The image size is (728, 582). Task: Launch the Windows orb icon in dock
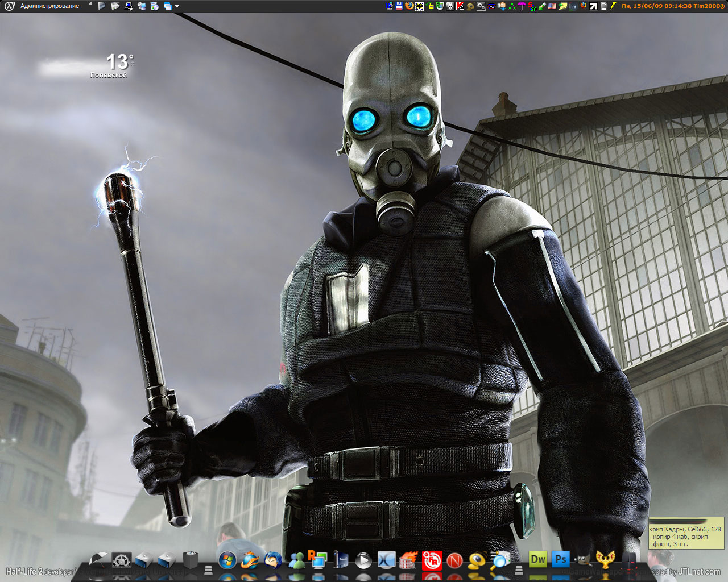pyautogui.click(x=227, y=561)
